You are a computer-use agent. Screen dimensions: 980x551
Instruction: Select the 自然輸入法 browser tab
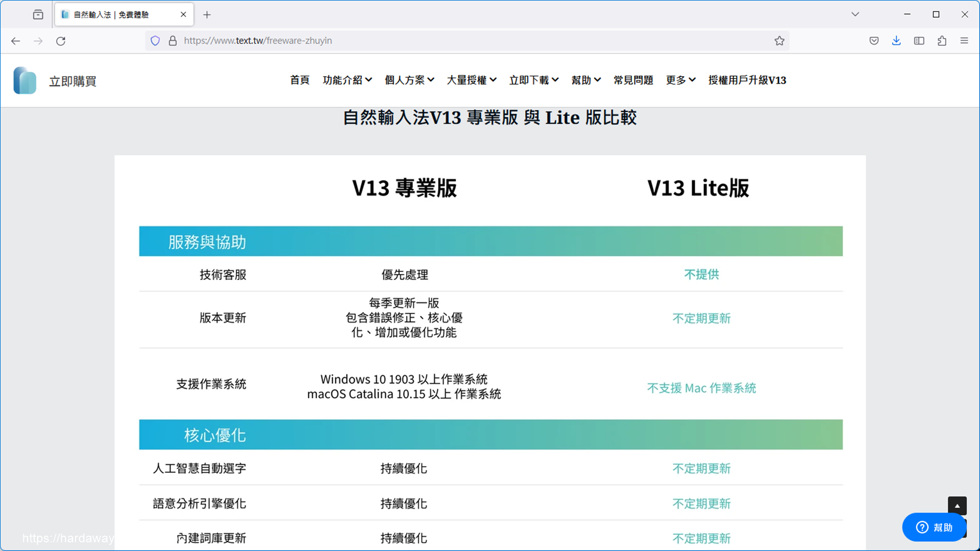click(124, 15)
